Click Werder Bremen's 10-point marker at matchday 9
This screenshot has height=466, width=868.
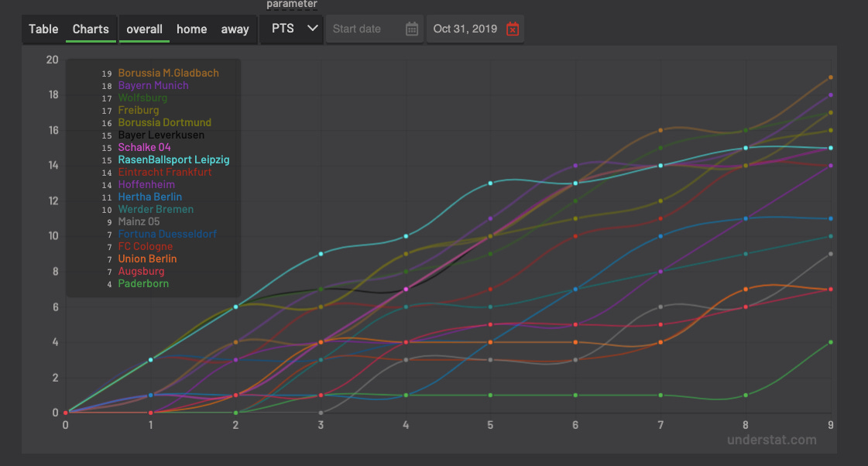[830, 236]
